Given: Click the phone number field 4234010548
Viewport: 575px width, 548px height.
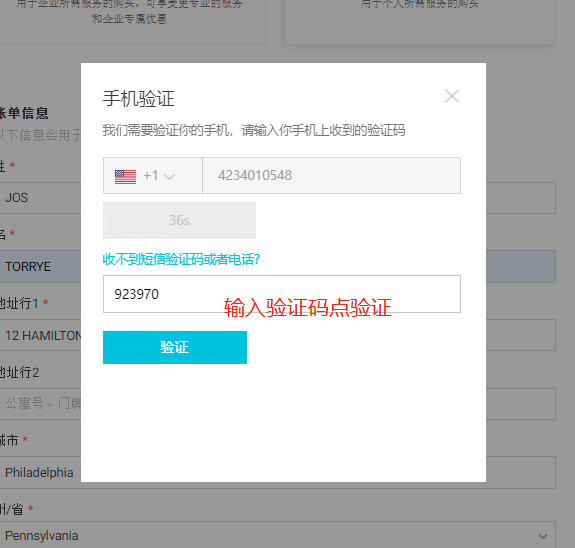Looking at the screenshot, I should pyautogui.click(x=332, y=176).
